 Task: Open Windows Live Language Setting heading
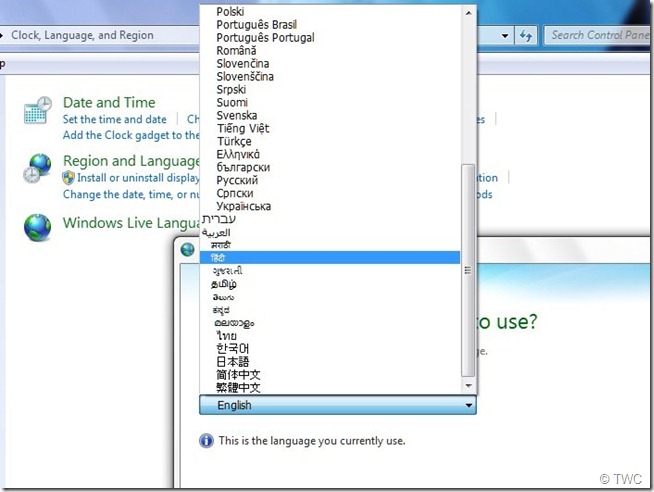(131, 223)
